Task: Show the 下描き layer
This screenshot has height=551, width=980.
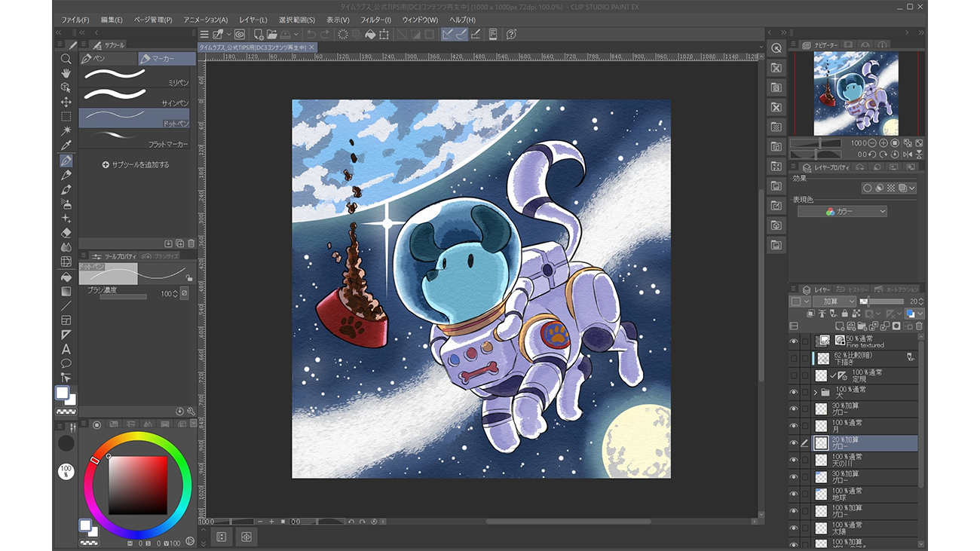Action: pyautogui.click(x=794, y=358)
